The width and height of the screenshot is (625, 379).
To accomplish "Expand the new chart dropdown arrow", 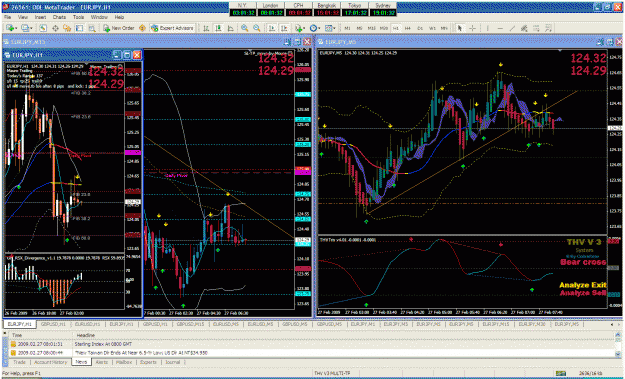I will pos(16,28).
